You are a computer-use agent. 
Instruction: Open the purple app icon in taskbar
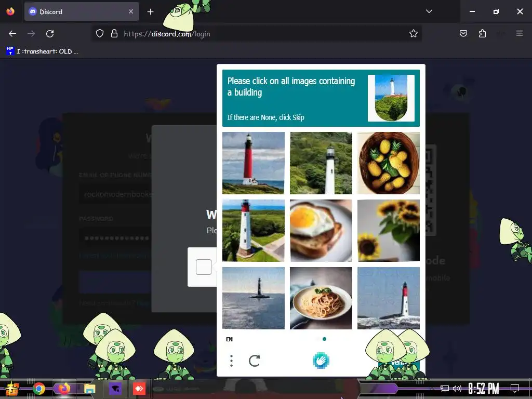(115, 389)
